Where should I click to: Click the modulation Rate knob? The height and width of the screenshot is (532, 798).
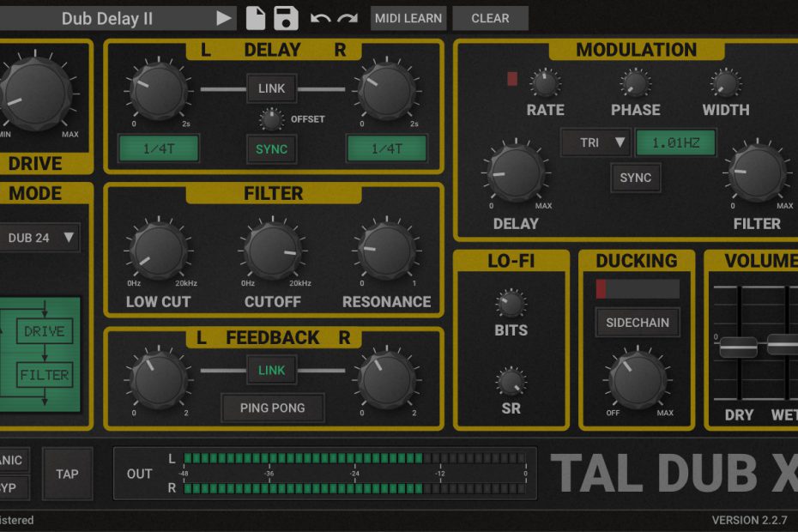545,83
